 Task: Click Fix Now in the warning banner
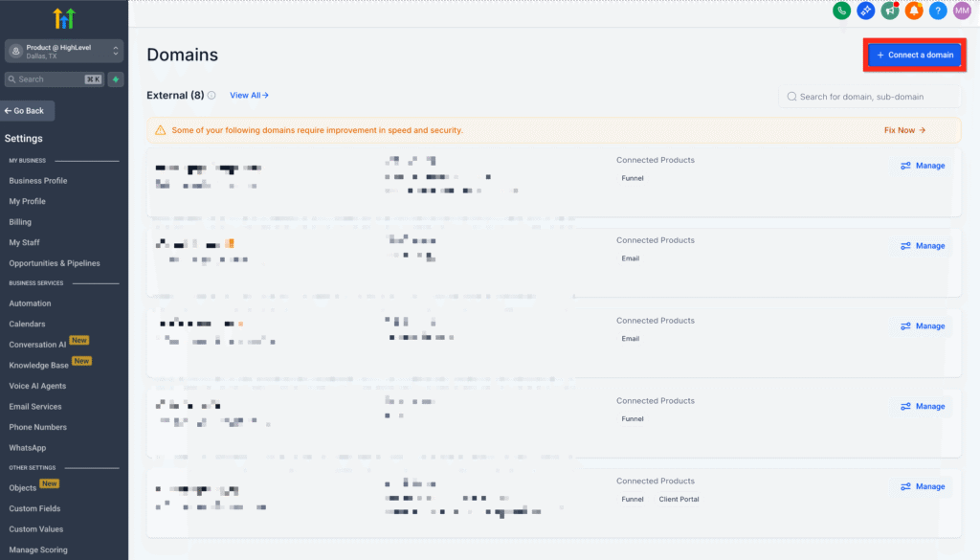click(x=904, y=130)
